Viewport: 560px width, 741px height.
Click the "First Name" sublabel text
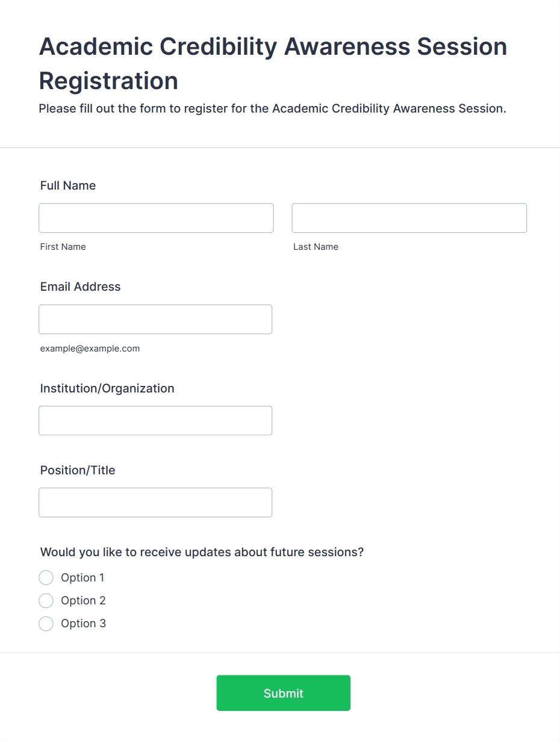[x=63, y=247]
